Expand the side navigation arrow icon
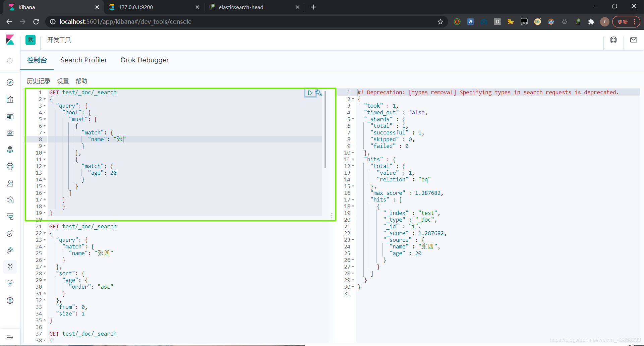 [x=10, y=337]
